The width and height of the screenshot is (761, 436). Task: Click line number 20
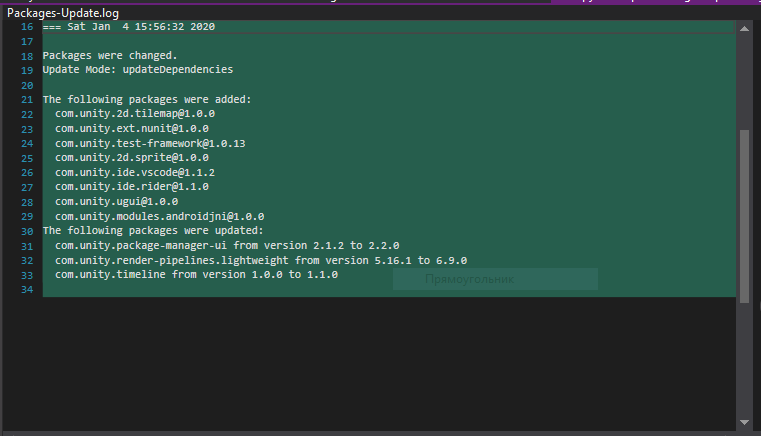pos(27,85)
